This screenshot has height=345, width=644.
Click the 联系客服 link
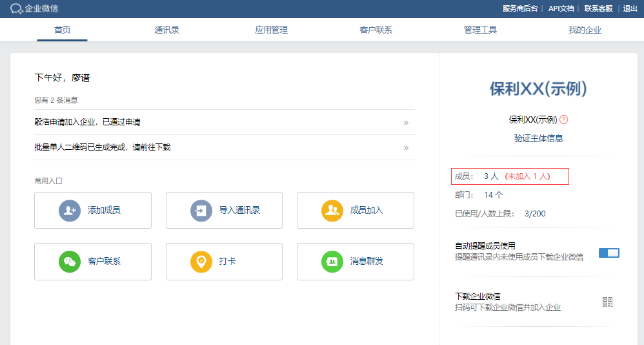(598, 8)
